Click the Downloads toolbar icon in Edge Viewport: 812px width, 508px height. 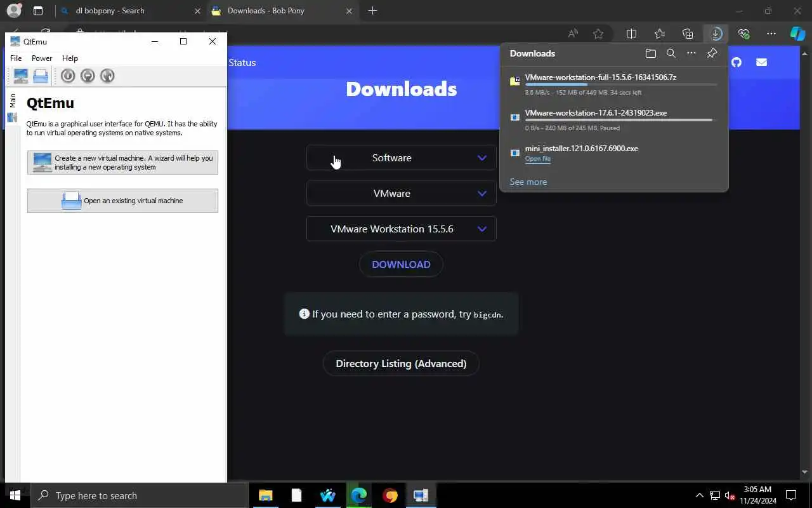pyautogui.click(x=716, y=34)
